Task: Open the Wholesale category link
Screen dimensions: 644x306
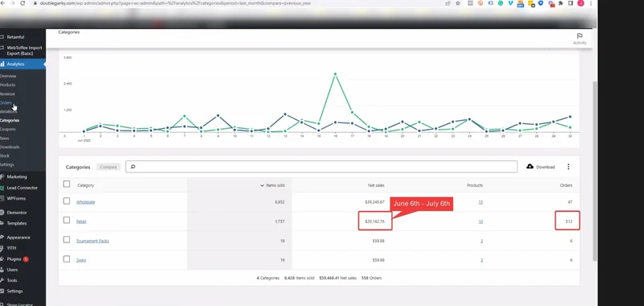Action: tap(85, 202)
